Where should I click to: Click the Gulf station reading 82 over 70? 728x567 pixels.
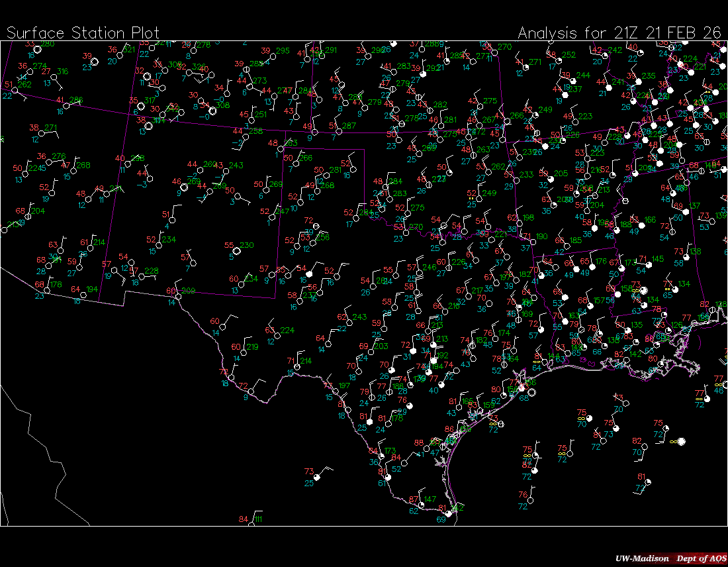tap(645, 446)
